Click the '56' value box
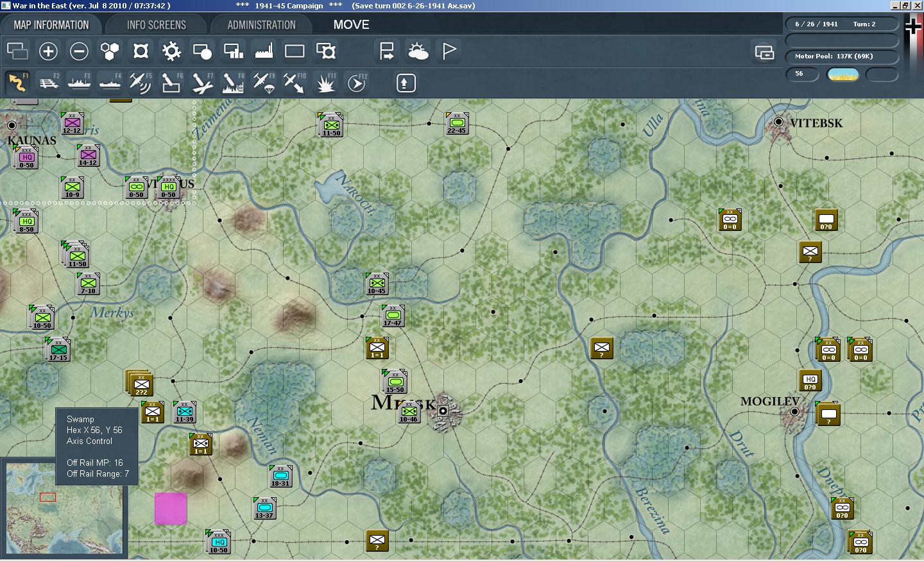Image resolution: width=924 pixels, height=562 pixels. 803,74
